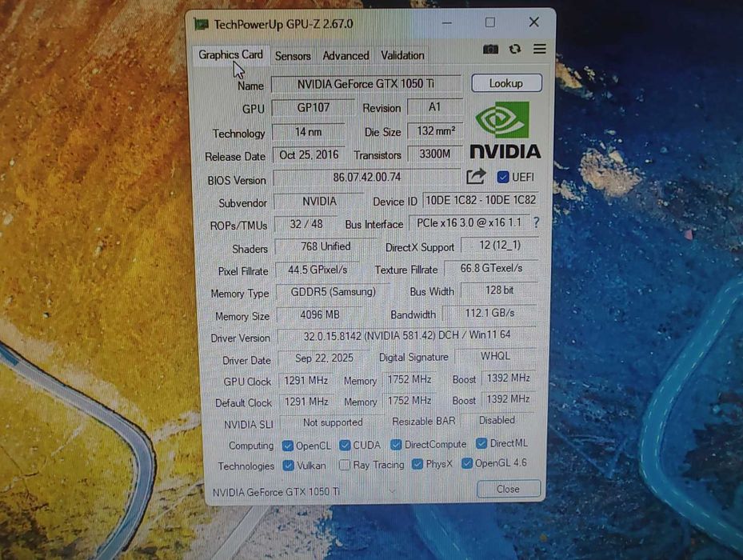
Task: Click the Device ID 10DE 1C82 field
Action: pos(481,200)
